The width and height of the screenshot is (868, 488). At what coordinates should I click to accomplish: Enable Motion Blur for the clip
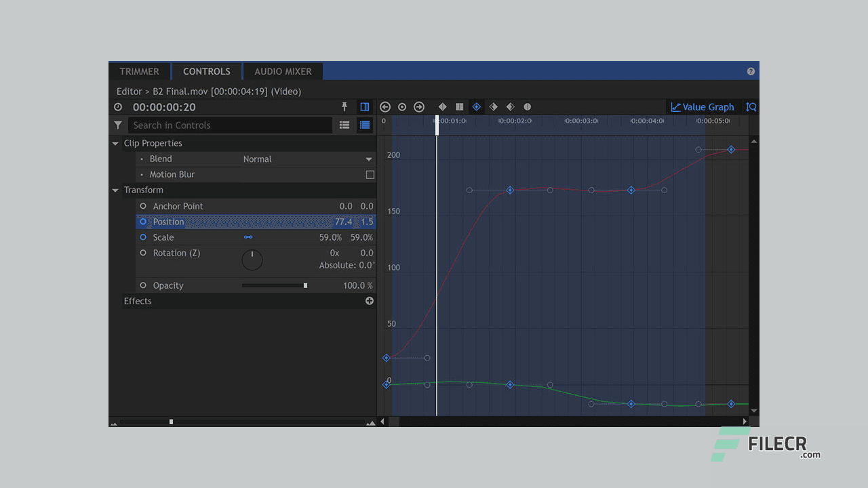pyautogui.click(x=370, y=174)
